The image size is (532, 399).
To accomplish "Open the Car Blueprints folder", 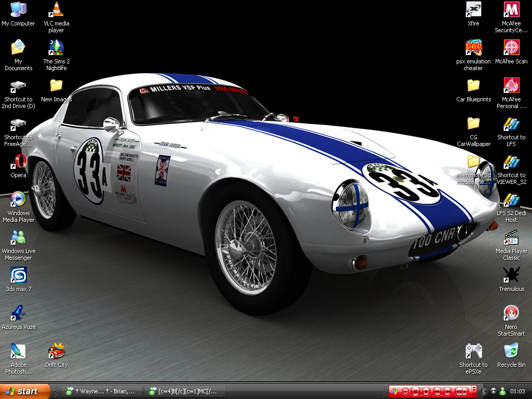I will click(473, 90).
